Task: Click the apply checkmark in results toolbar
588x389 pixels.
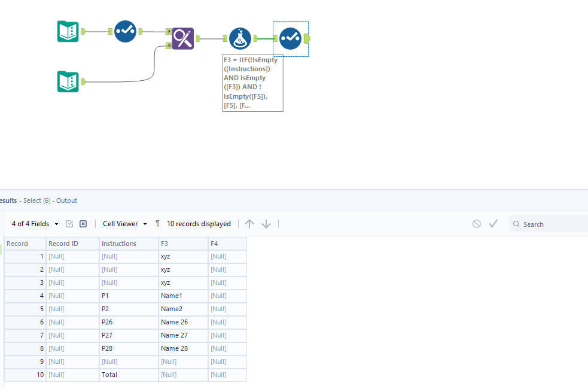Action: coord(493,223)
